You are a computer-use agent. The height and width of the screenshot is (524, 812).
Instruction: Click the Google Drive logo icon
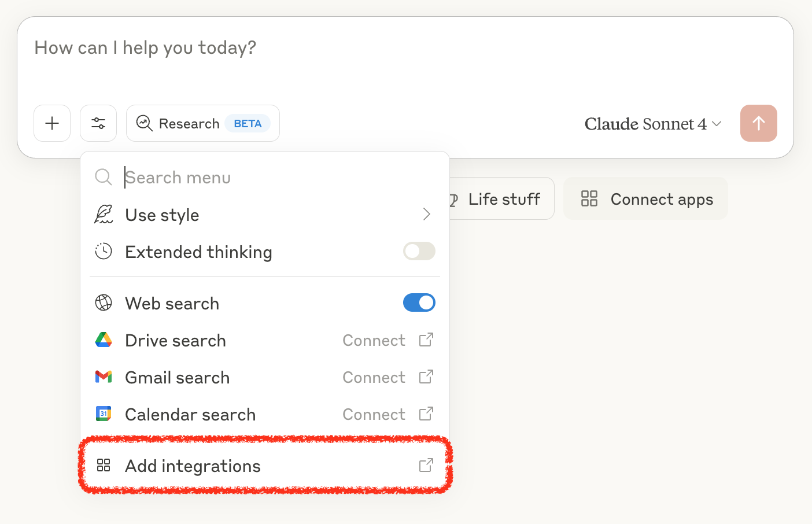coord(104,340)
